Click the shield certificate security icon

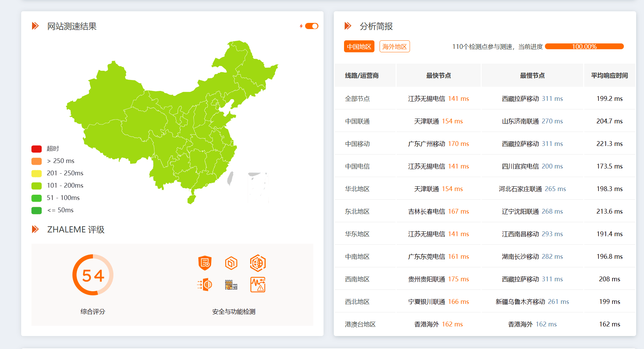205,263
